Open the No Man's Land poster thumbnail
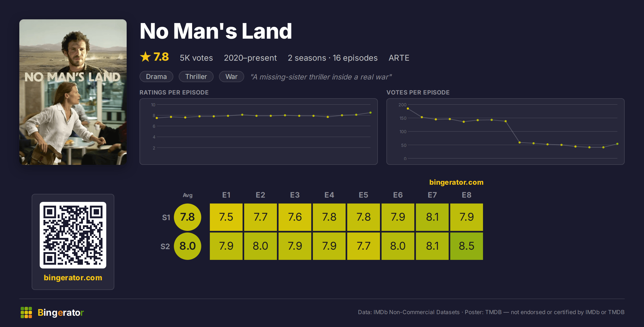Screen dimensions: 644x327 coord(73,92)
